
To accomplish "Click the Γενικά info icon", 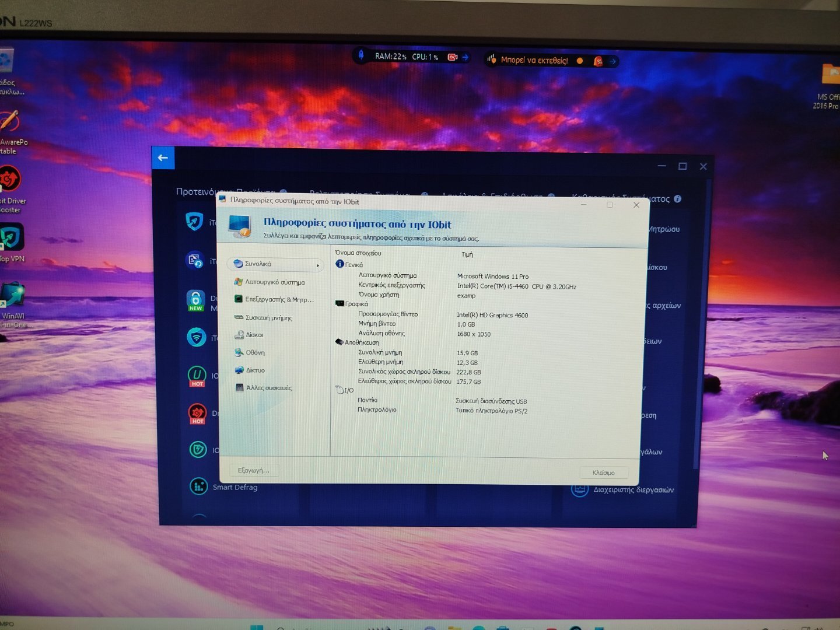I will [x=339, y=264].
